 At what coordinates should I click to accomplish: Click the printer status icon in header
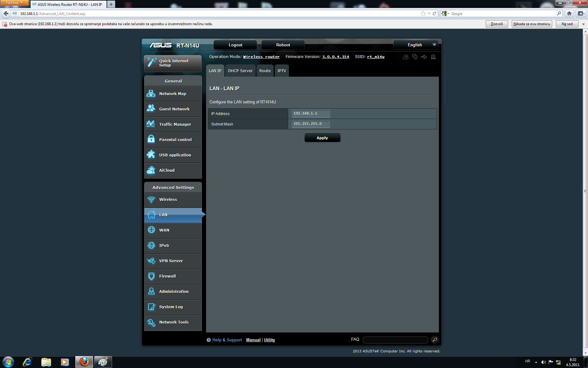[433, 57]
